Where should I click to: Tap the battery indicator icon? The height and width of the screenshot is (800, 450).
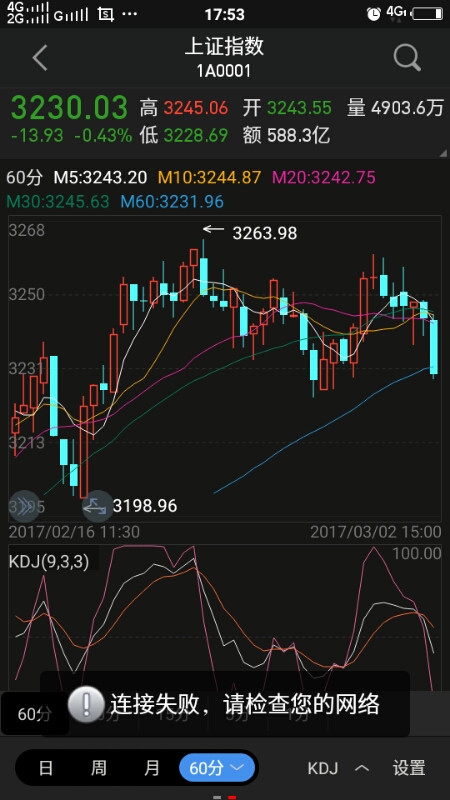tap(428, 14)
